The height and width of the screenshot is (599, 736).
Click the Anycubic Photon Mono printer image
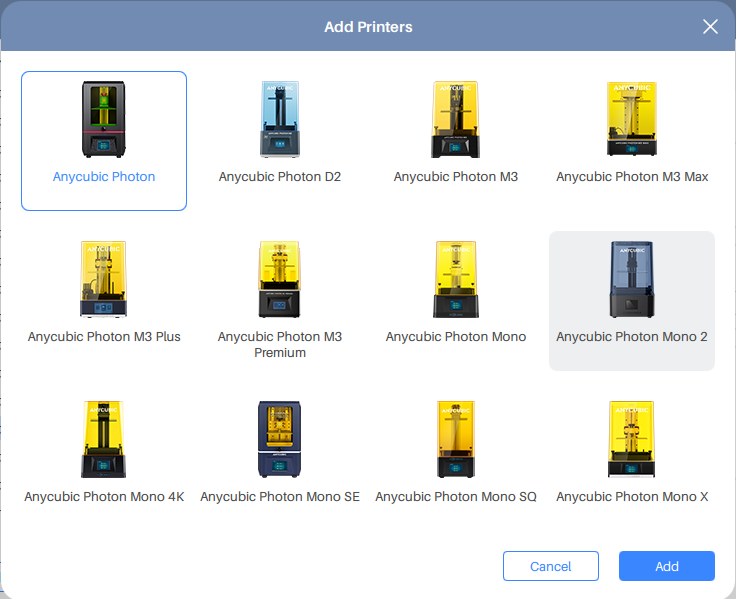tap(456, 279)
